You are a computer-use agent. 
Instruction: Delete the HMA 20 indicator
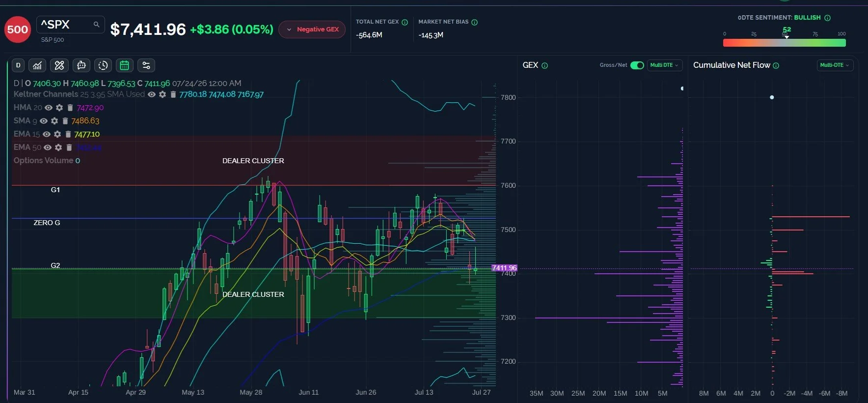pyautogui.click(x=70, y=108)
